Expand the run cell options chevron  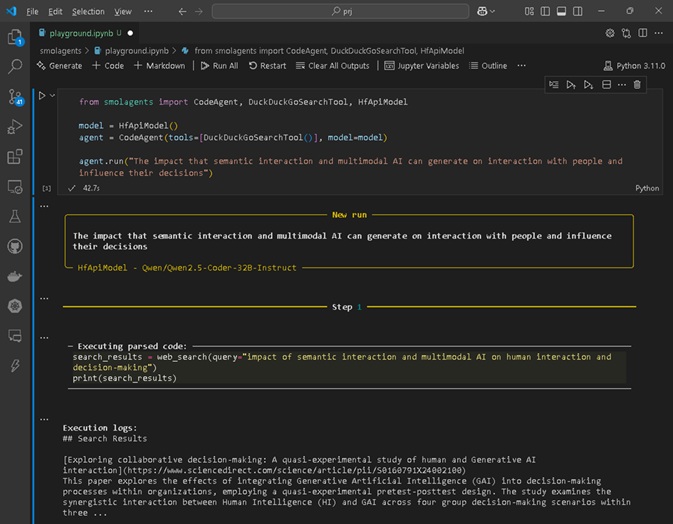pos(52,95)
